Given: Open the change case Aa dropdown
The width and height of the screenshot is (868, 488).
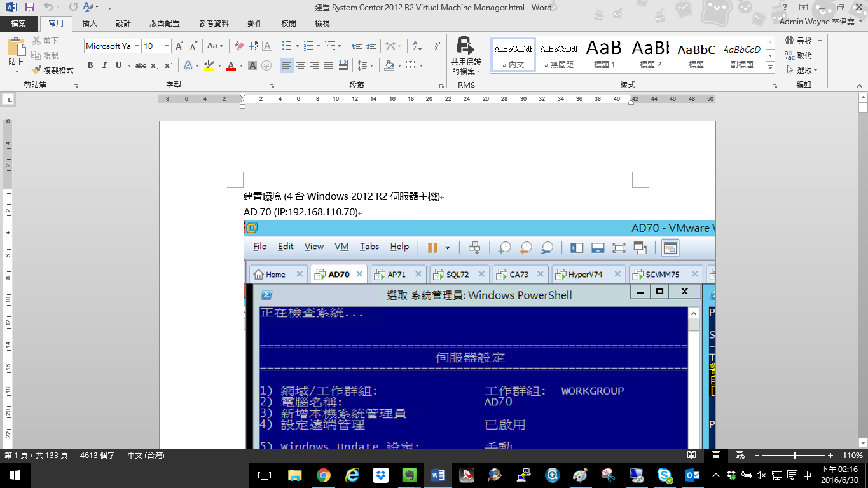Looking at the screenshot, I should pyautogui.click(x=216, y=46).
